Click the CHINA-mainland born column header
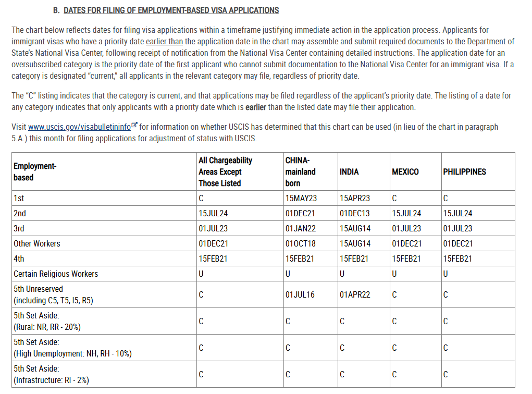This screenshot has height=394, width=532. point(301,171)
